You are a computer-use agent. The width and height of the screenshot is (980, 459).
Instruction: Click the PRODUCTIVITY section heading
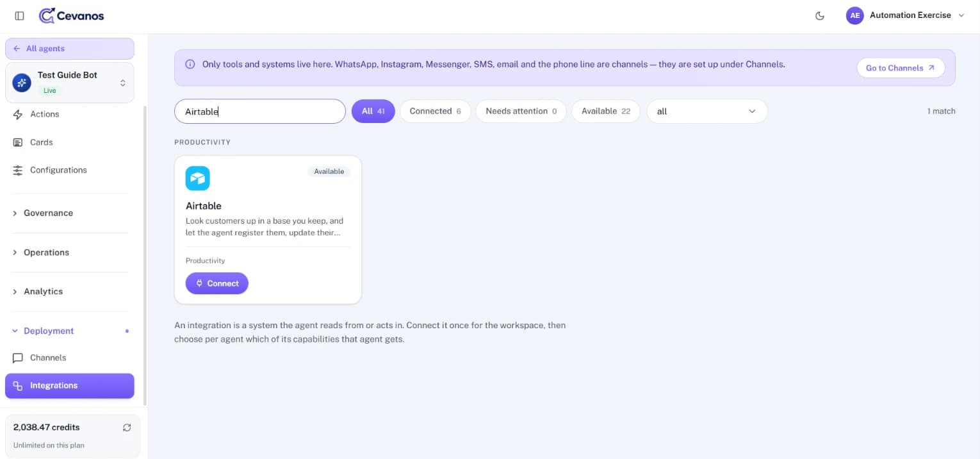202,142
